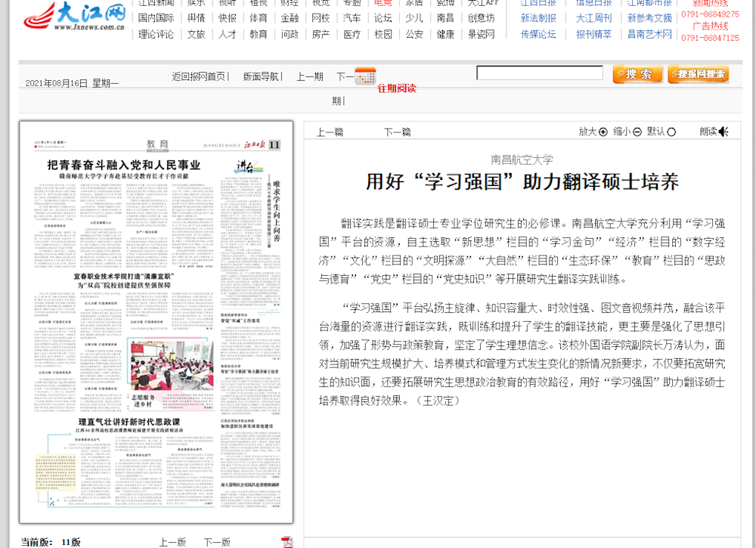Go to 上一期 previous issue
This screenshot has height=548, width=756.
pyautogui.click(x=309, y=76)
